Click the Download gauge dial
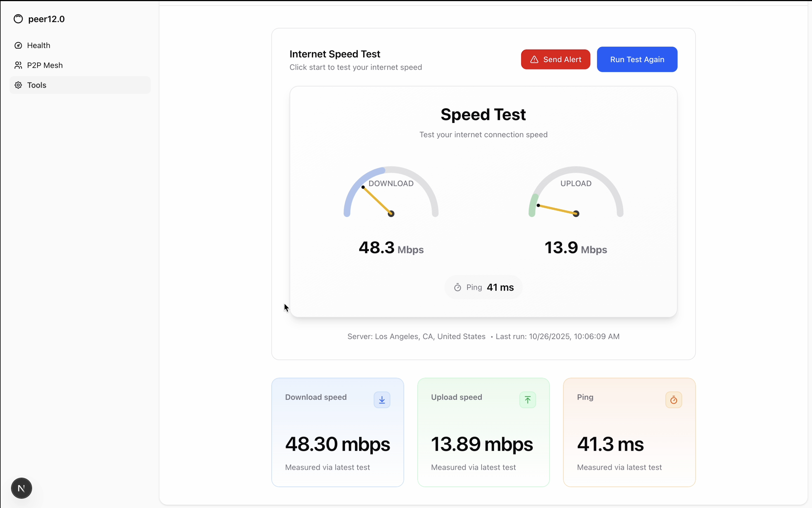 point(391,193)
